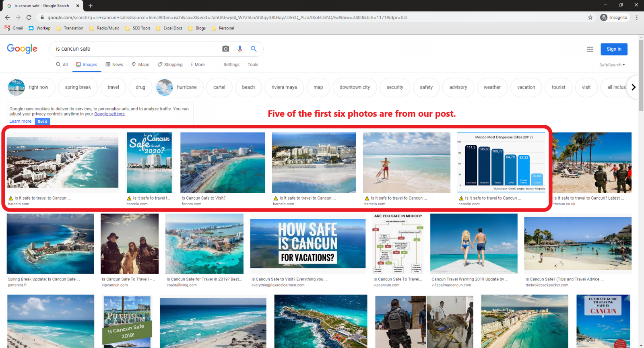Select the 'travel' suggestion chip

(x=113, y=87)
